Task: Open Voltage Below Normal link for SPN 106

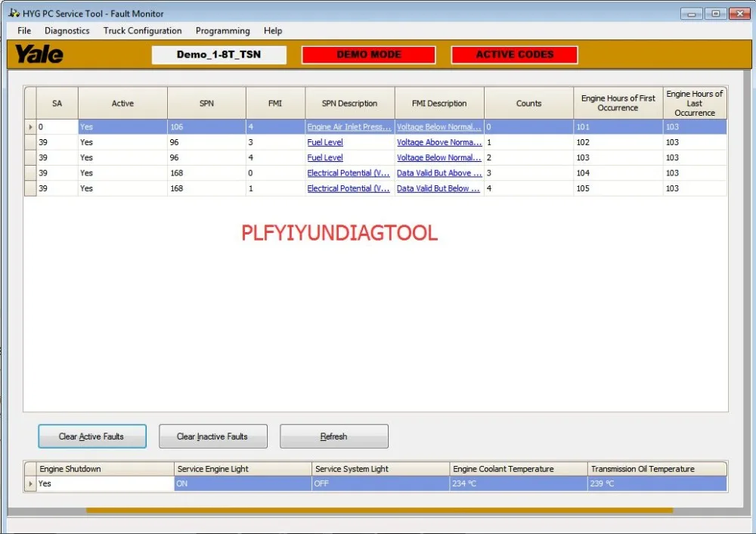Action: point(438,127)
